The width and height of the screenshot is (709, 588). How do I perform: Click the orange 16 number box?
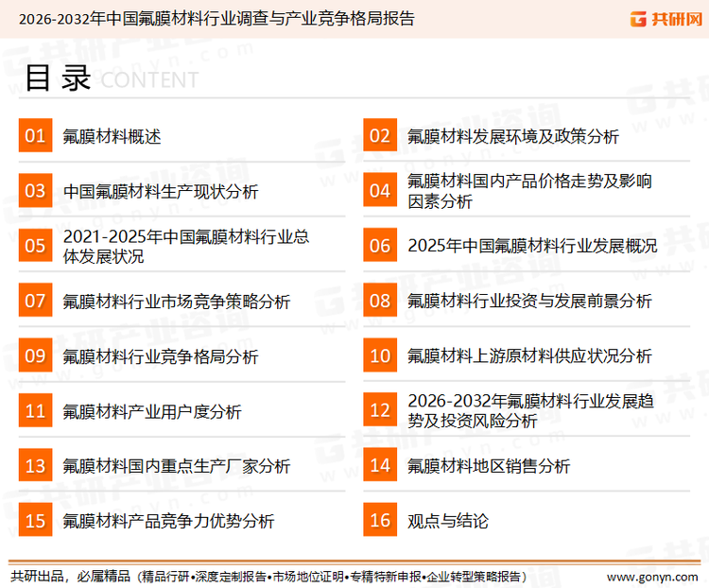pos(380,520)
